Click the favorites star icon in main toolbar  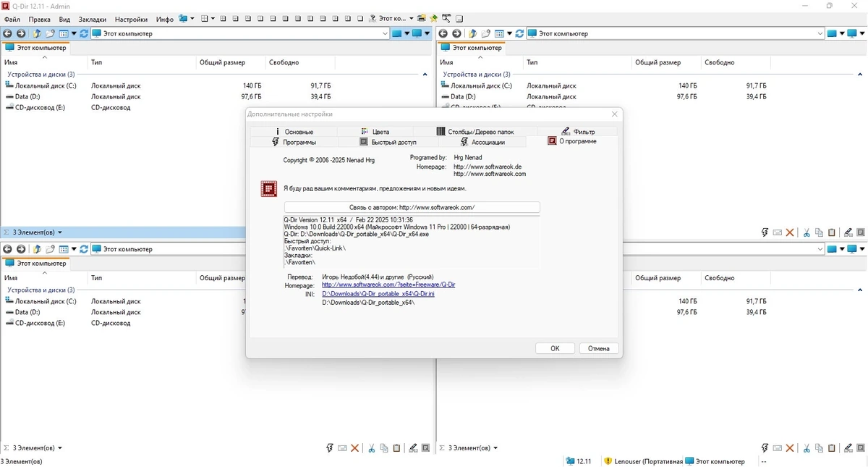coord(433,18)
